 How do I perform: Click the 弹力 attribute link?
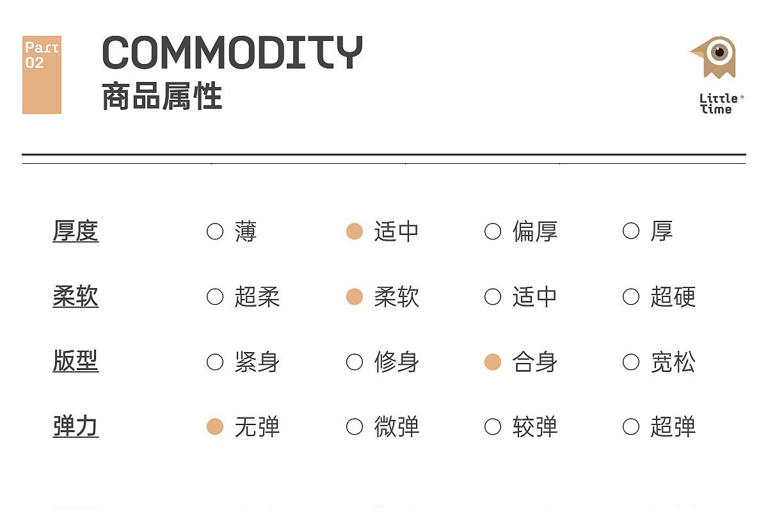click(76, 426)
